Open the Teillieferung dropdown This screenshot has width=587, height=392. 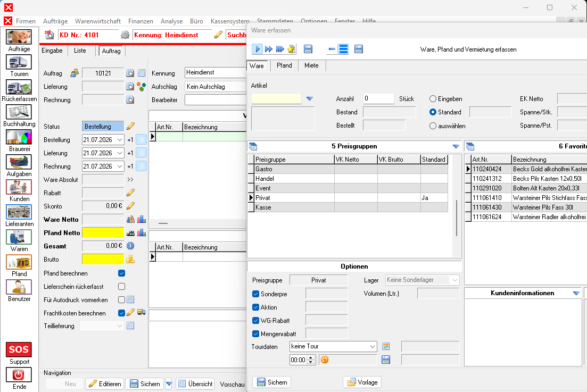click(120, 326)
